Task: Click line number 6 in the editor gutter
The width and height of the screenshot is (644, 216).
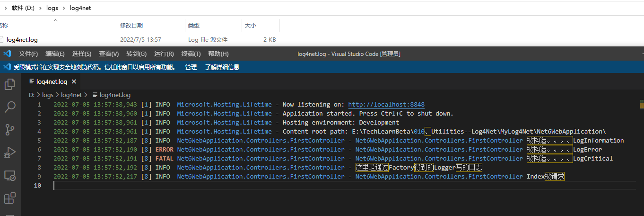Action: pos(39,150)
